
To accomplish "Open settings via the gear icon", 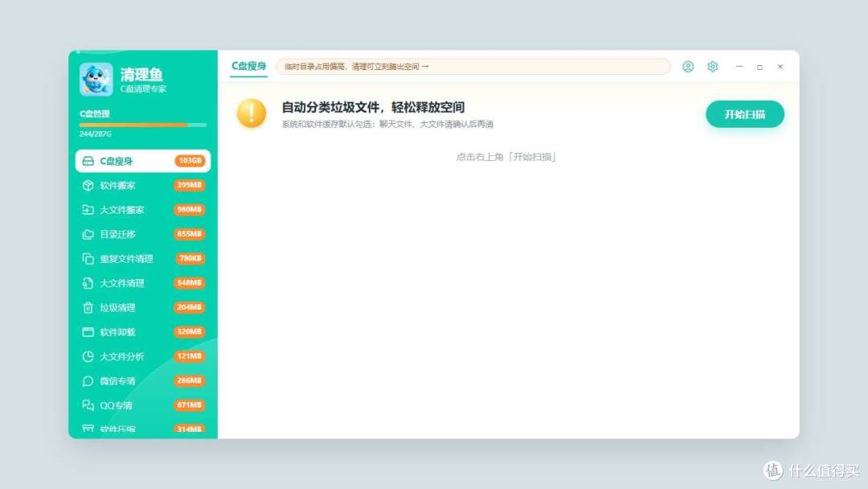I will pos(712,67).
